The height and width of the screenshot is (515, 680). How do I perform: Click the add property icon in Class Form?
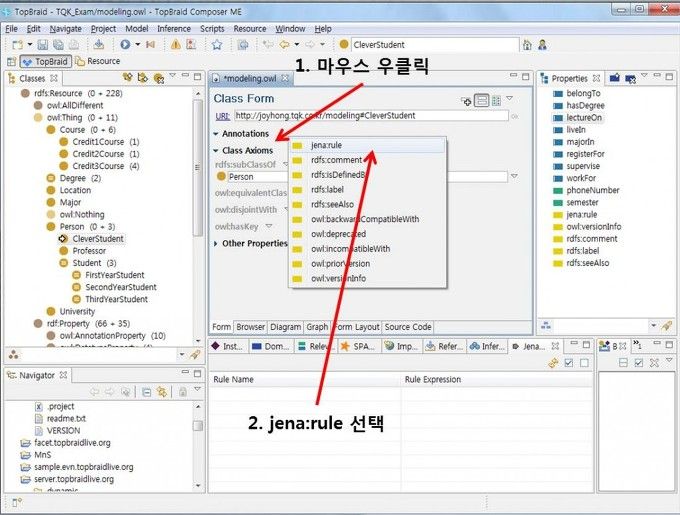pyautogui.click(x=467, y=101)
